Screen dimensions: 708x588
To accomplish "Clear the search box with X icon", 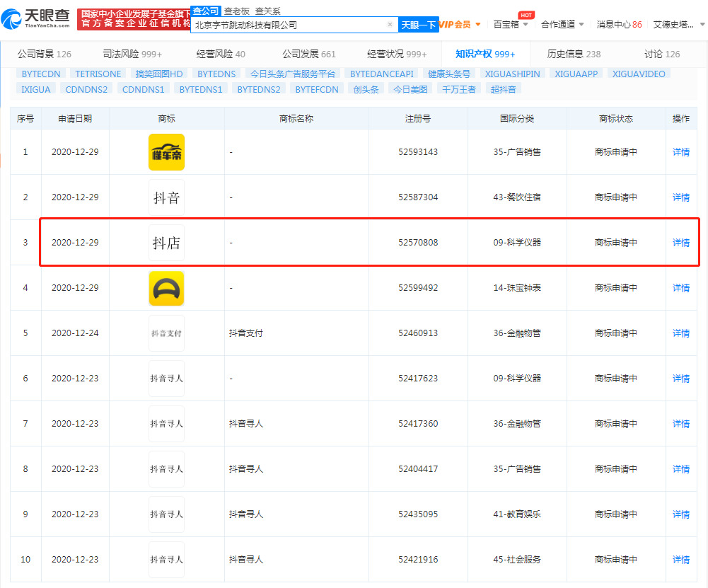I will pos(390,24).
